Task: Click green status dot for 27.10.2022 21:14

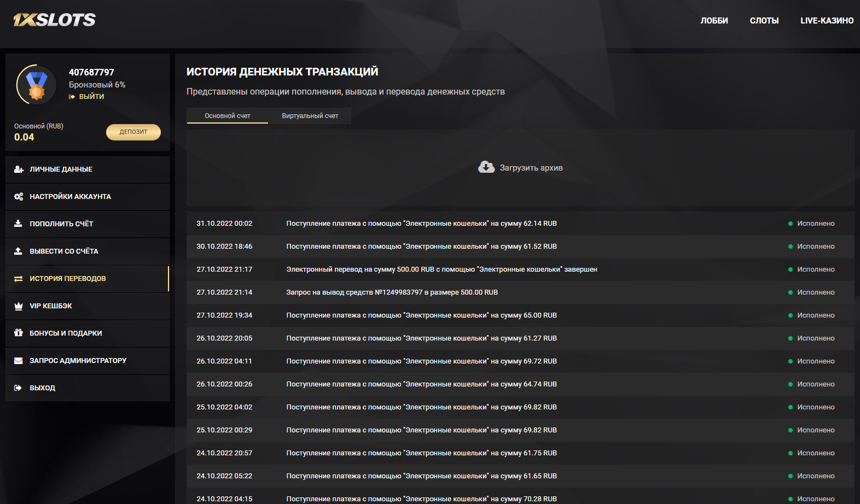Action: (791, 292)
